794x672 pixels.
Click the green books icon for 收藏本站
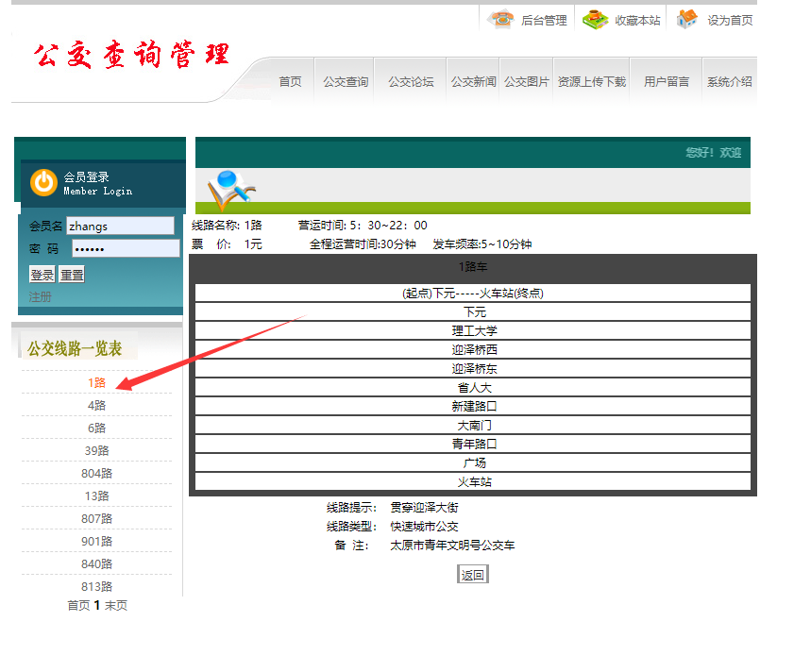(595, 19)
